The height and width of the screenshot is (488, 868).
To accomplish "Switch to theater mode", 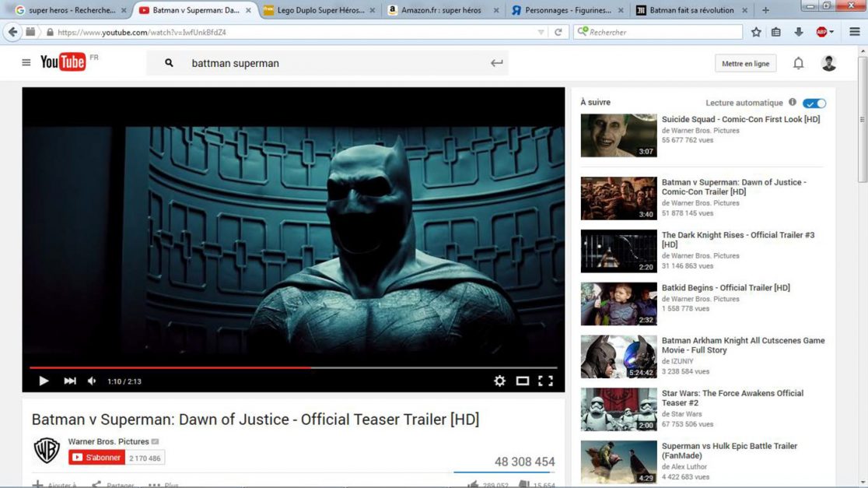I will 523,381.
